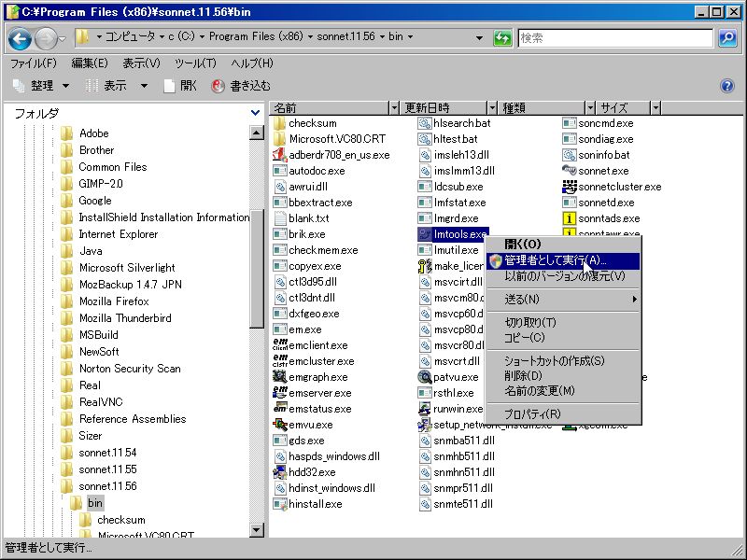Image resolution: width=747 pixels, height=560 pixels.
Task: Click the emvu.exe icon
Action: point(279,425)
